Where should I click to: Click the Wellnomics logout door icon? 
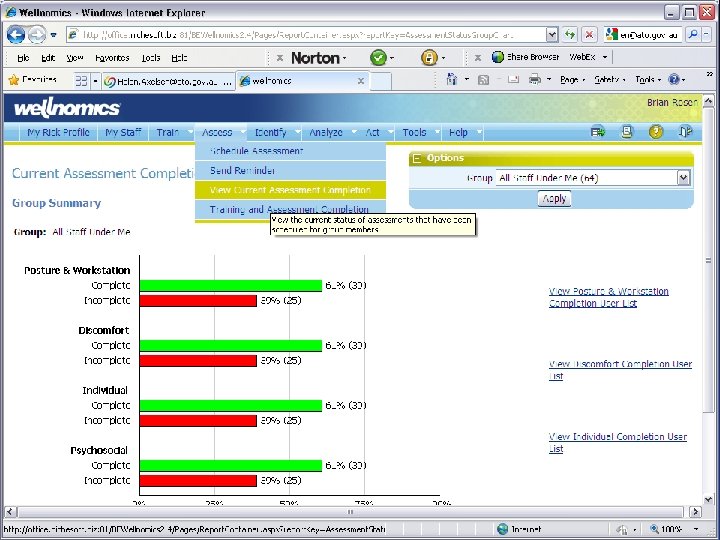(x=685, y=132)
